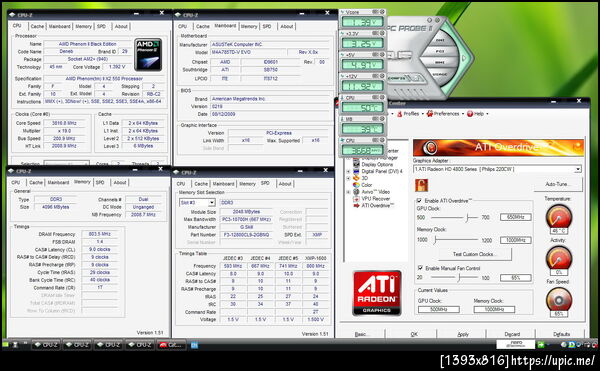Image resolution: width=600 pixels, height=371 pixels.
Task: Switch to Mainboard tab in the CPU-Z Memory window
Action: pos(58,182)
